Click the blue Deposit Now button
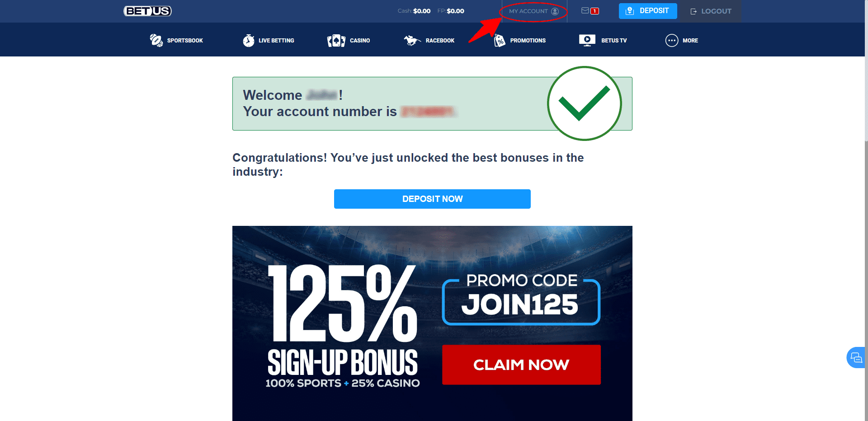The height and width of the screenshot is (421, 868). (432, 199)
